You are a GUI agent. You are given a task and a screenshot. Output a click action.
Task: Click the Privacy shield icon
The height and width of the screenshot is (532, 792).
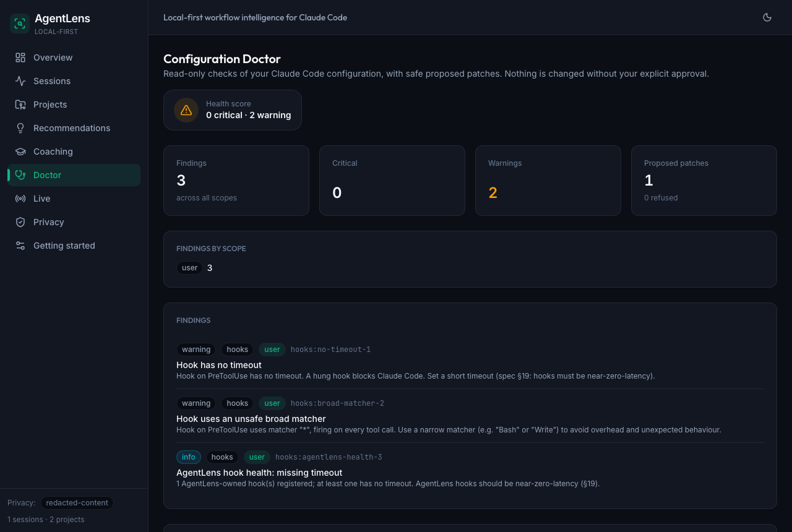[x=20, y=222]
